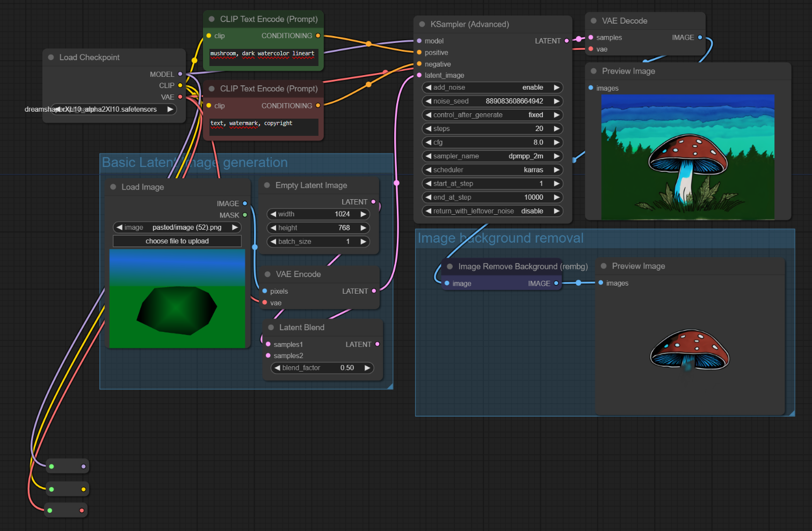
Task: Toggle return_with_leftover_noise disable setting
Action: pos(492,211)
